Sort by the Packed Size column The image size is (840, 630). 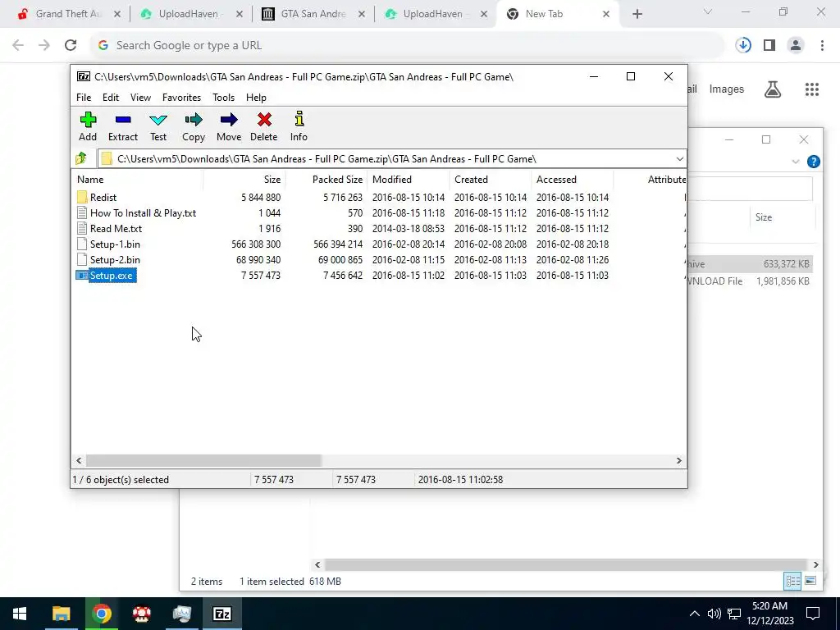(326, 180)
